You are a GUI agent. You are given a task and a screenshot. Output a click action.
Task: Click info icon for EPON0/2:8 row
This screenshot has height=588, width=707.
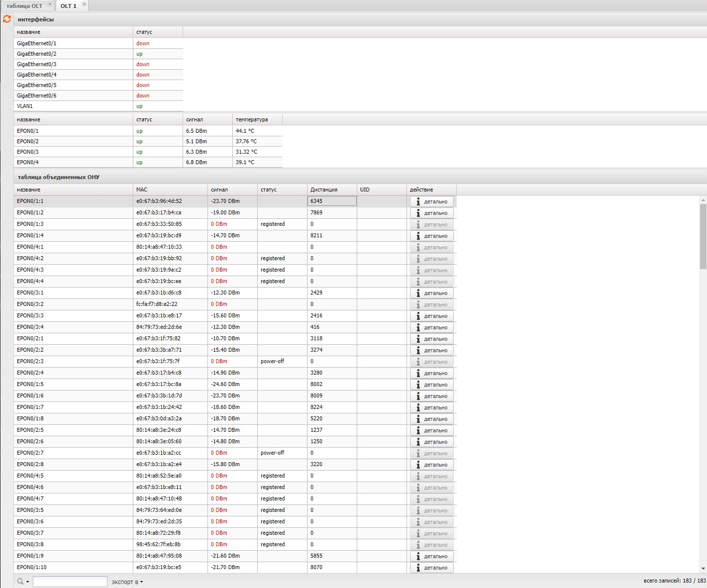pyautogui.click(x=418, y=465)
